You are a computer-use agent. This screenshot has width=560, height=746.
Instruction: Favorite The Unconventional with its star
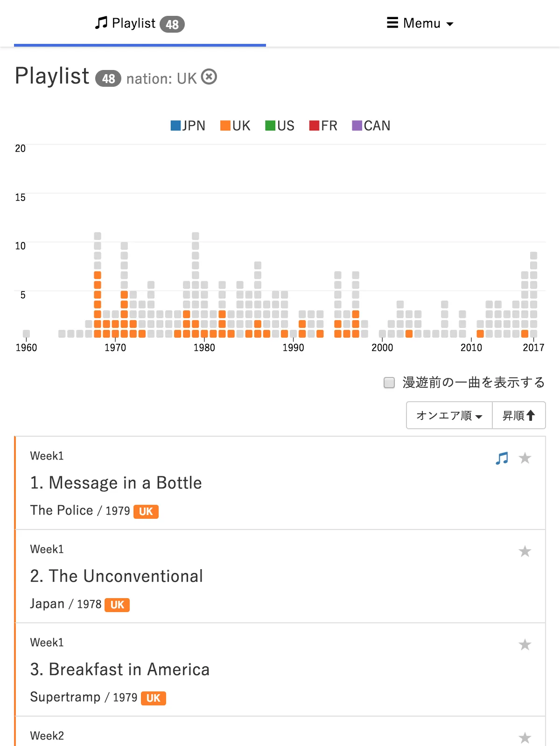coord(525,551)
